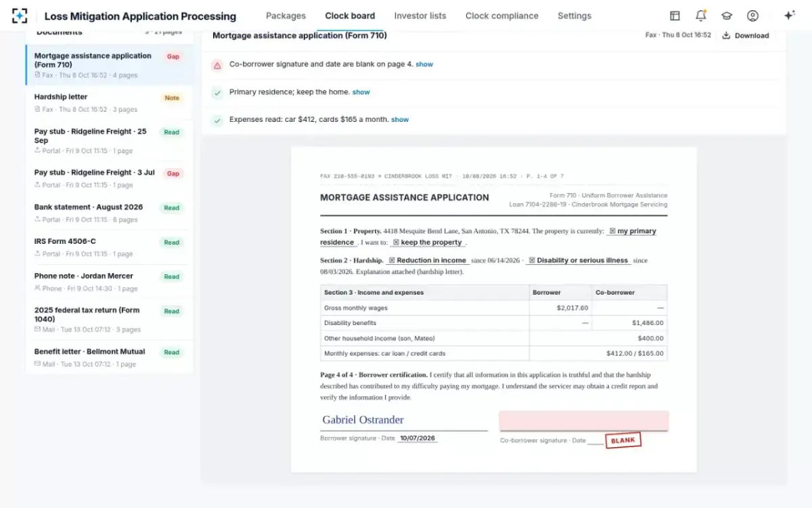Open 2025 federal tax return (Form 1040)
Screen dimensions: 812x508
(x=110, y=320)
